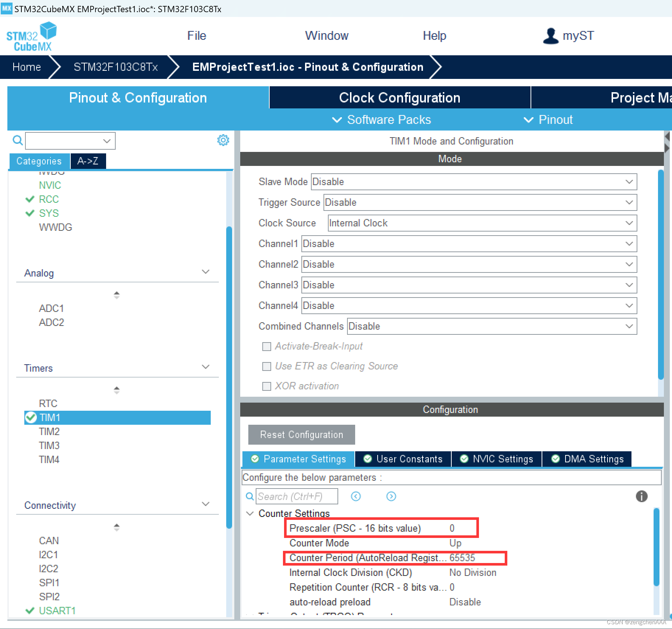Open the Slave Mode dropdown
The height and width of the screenshot is (629, 672).
pyautogui.click(x=474, y=182)
